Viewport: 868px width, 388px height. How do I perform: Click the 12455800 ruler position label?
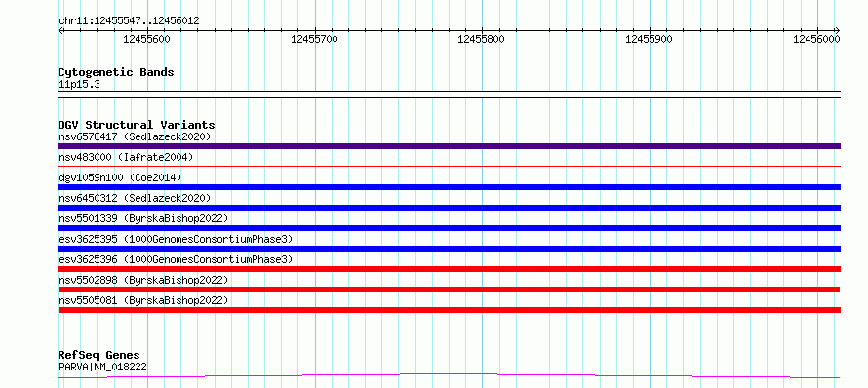point(482,39)
